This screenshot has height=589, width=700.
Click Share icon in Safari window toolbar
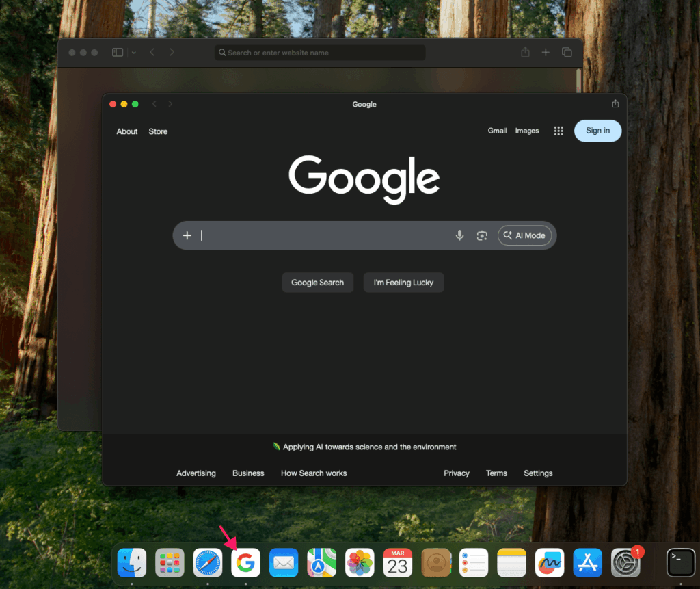click(x=526, y=52)
